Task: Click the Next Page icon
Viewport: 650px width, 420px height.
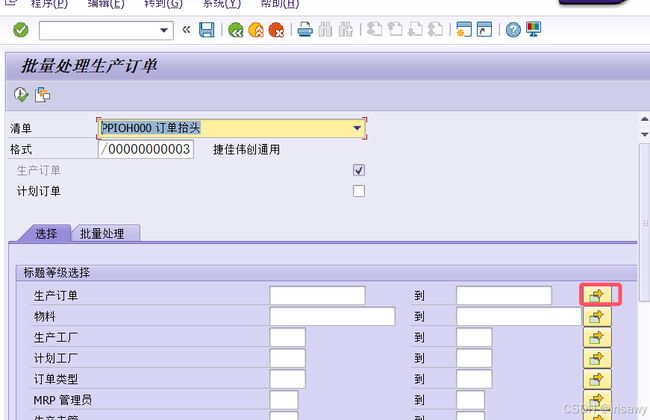Action: (x=415, y=30)
